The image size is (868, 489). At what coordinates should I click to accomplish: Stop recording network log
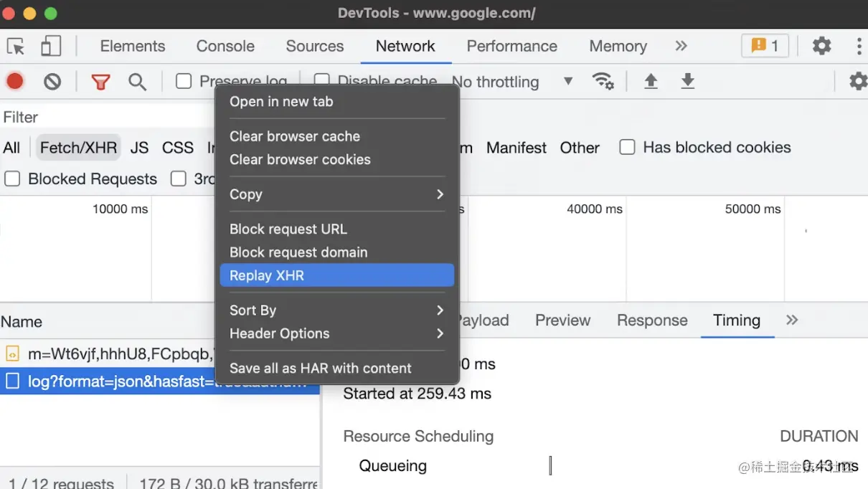coord(15,82)
